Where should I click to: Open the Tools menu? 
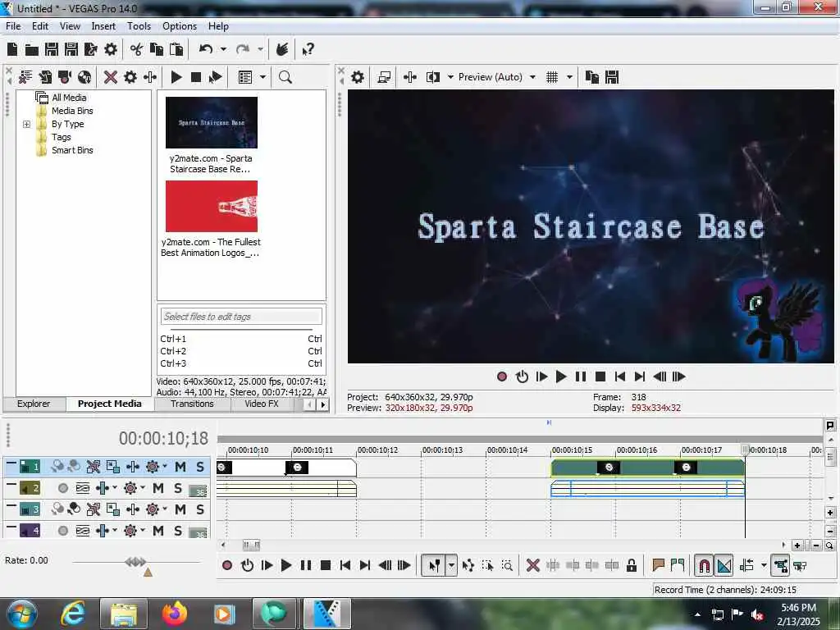coord(139,26)
